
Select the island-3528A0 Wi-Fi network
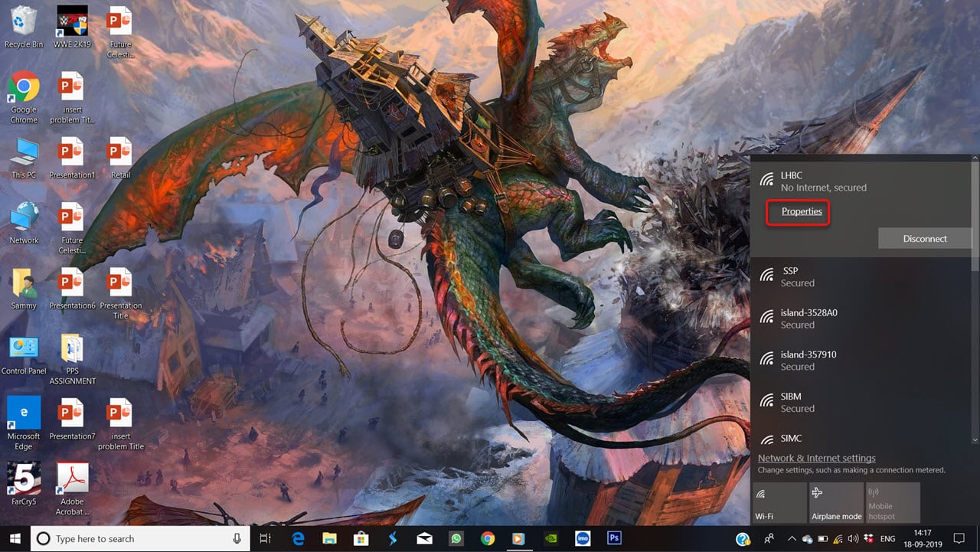tap(861, 318)
